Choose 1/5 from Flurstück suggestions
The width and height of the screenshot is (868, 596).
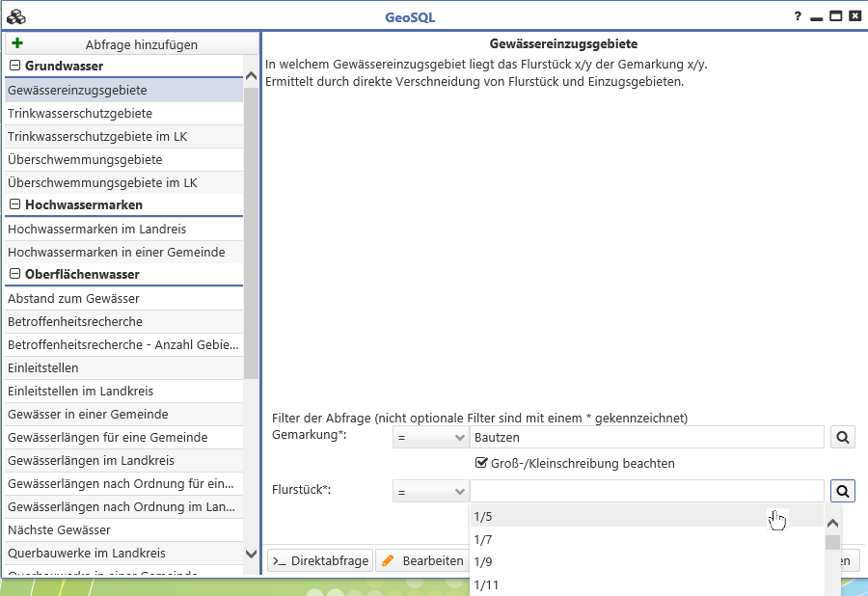[x=646, y=516]
